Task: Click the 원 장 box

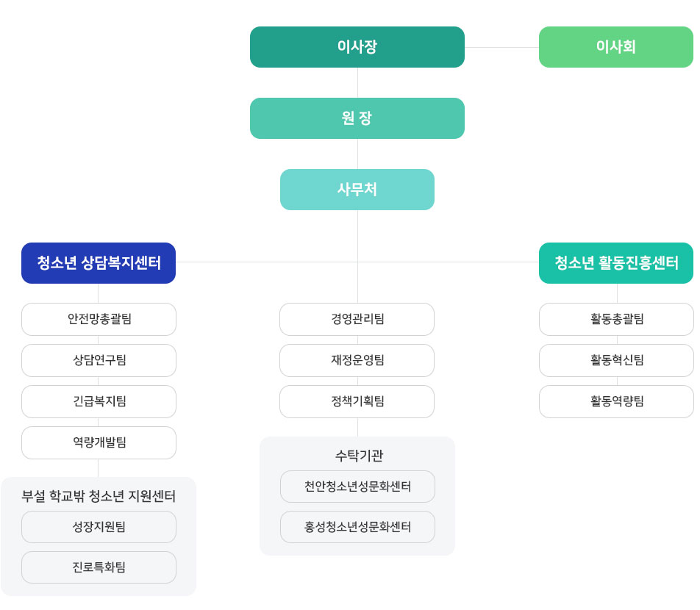Action: [357, 118]
